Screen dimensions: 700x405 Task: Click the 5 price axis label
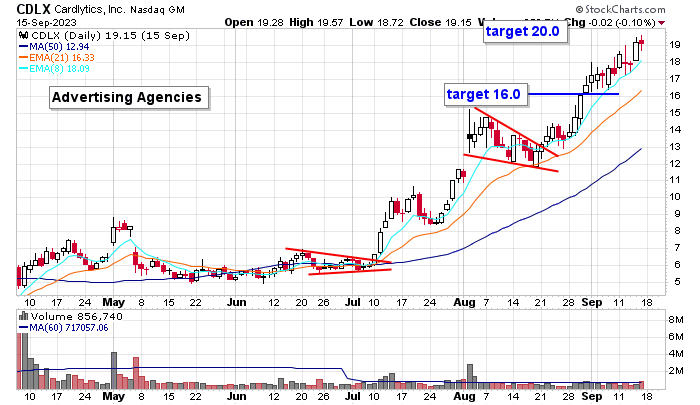coord(677,282)
